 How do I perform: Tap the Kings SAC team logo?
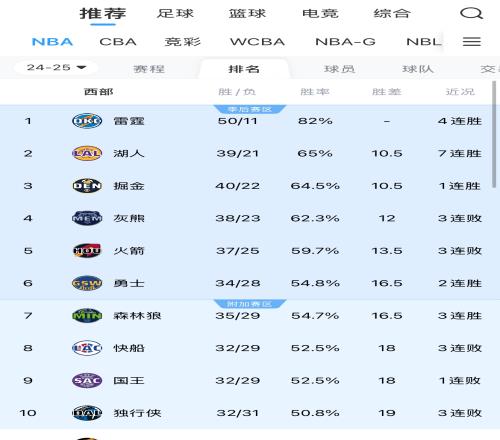(x=87, y=380)
